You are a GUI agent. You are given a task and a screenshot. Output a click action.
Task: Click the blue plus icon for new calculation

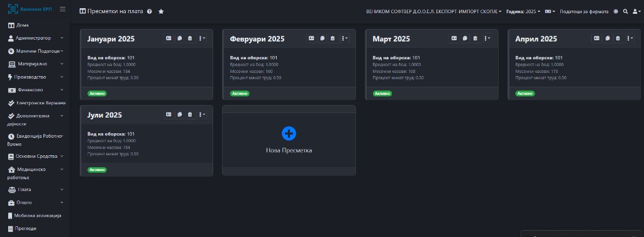289,133
